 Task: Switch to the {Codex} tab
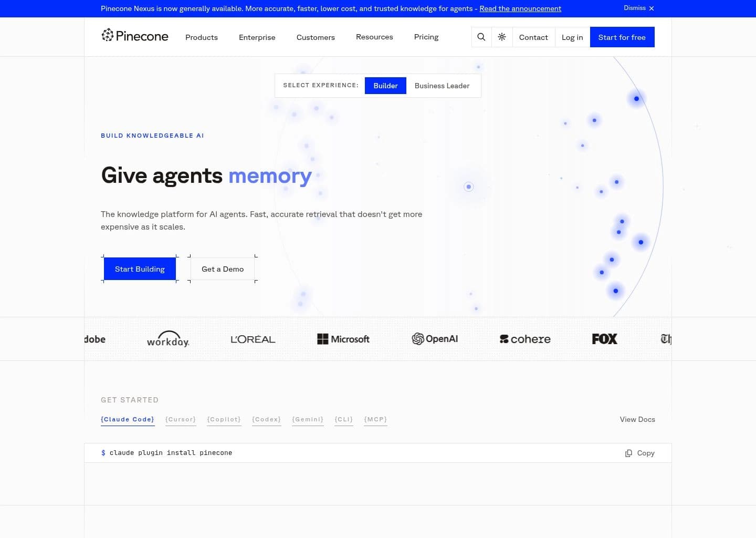(267, 419)
